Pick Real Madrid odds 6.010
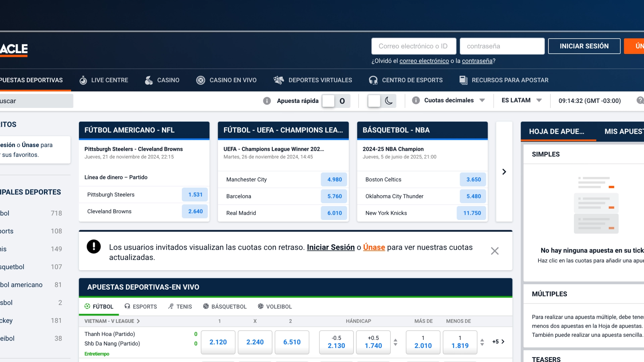The width and height of the screenshot is (644, 362). (334, 213)
